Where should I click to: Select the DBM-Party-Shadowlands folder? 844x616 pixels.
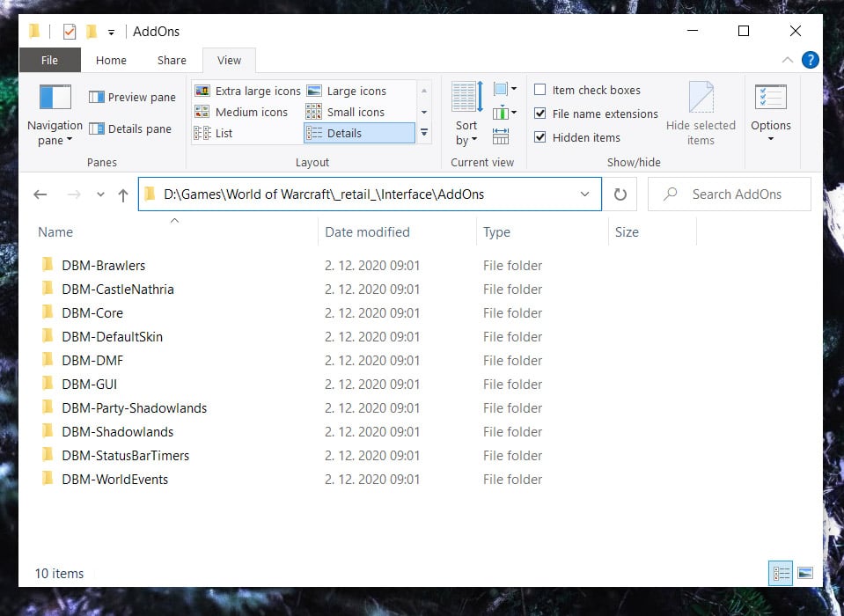point(134,407)
